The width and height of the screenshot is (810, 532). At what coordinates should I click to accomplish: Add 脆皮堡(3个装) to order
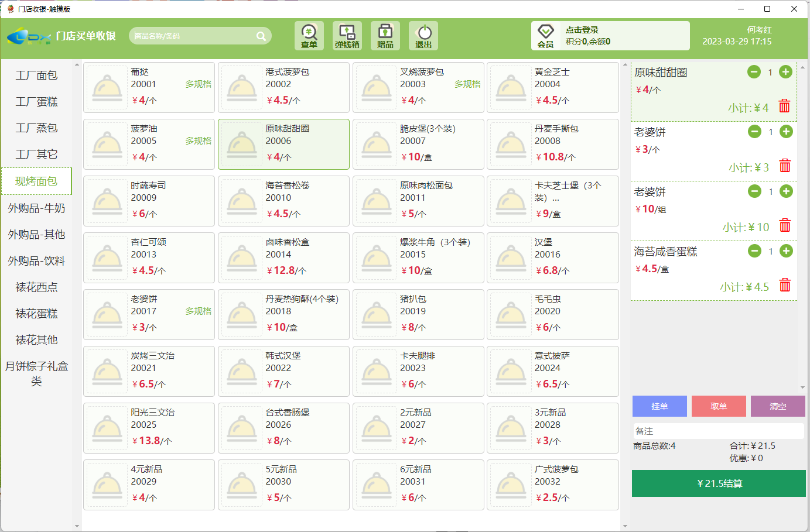point(418,144)
